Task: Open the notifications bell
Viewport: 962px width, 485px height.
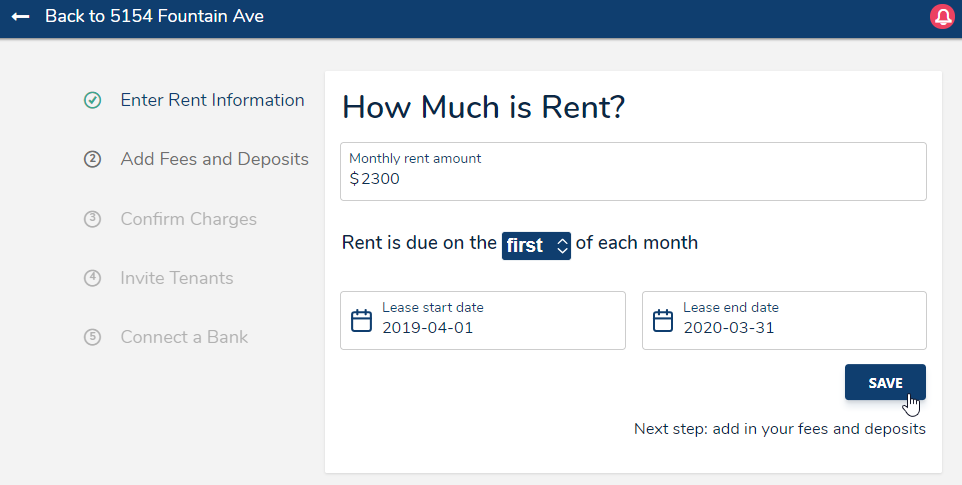Action: 942,17
